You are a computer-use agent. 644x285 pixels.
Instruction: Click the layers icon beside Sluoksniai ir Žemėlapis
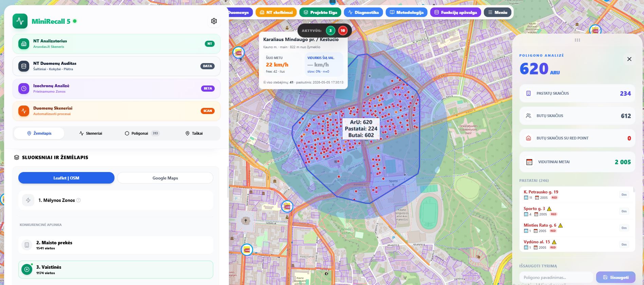pyautogui.click(x=17, y=157)
